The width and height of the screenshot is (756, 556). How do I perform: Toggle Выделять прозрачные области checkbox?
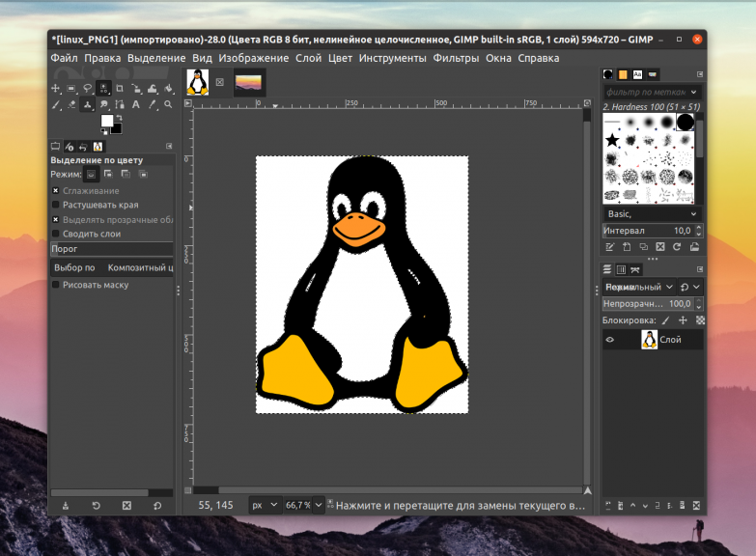(x=55, y=219)
